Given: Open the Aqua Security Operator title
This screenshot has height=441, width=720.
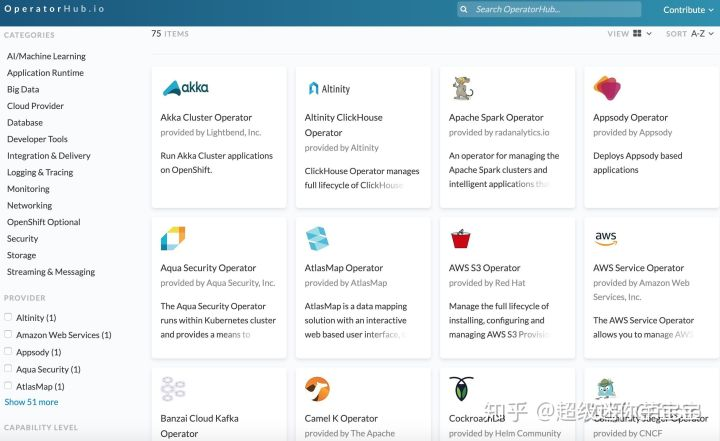Looking at the screenshot, I should coord(208,267).
